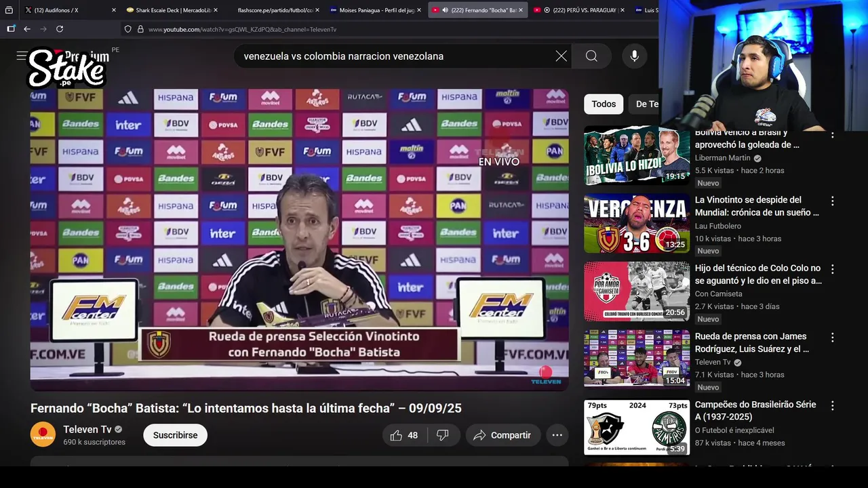Click Televen Tv channel name under video
868x488 pixels.
point(87,430)
